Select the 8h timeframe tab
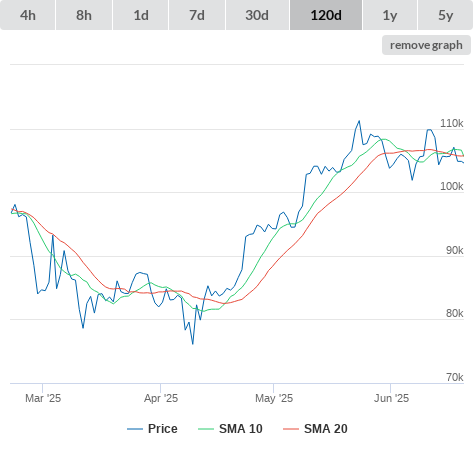The height and width of the screenshot is (455, 474). point(84,15)
